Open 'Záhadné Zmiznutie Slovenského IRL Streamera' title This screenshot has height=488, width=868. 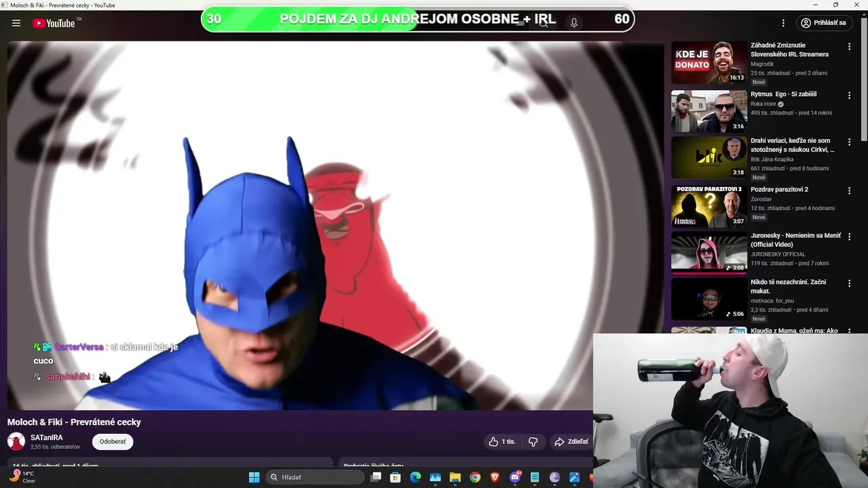[x=789, y=49]
